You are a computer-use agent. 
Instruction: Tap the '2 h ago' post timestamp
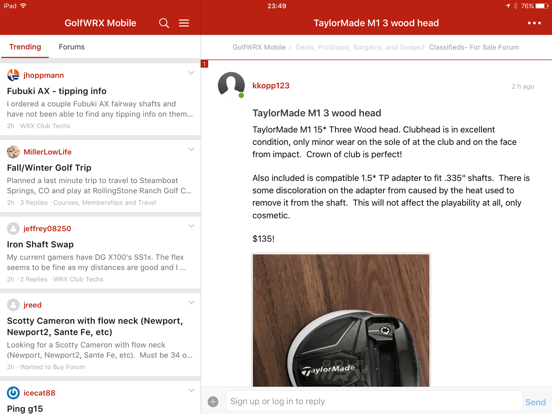(523, 87)
